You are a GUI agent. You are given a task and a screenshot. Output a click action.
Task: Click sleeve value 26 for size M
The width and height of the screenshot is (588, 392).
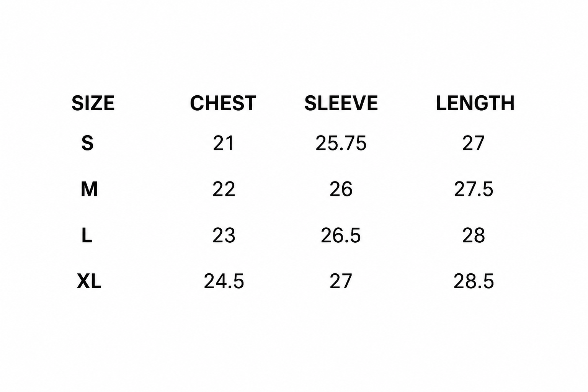point(341,189)
